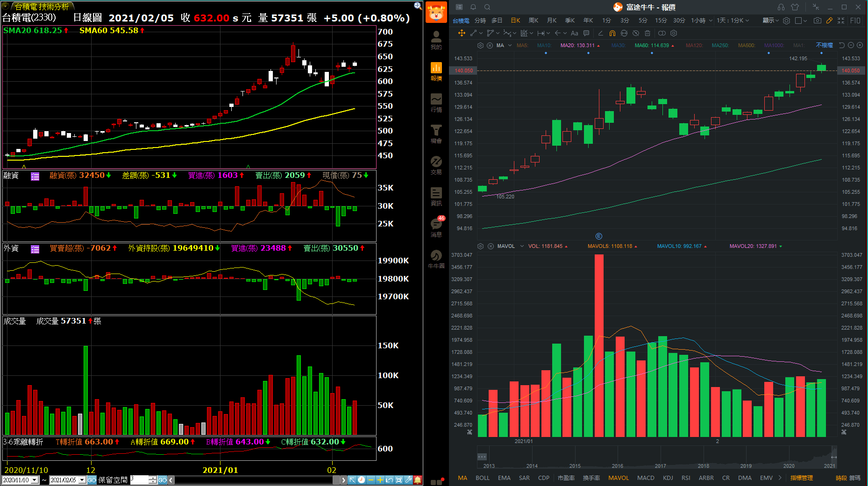Image resolution: width=868 pixels, height=486 pixels.
Task: Click the 保留空間 value input field
Action: 139,480
